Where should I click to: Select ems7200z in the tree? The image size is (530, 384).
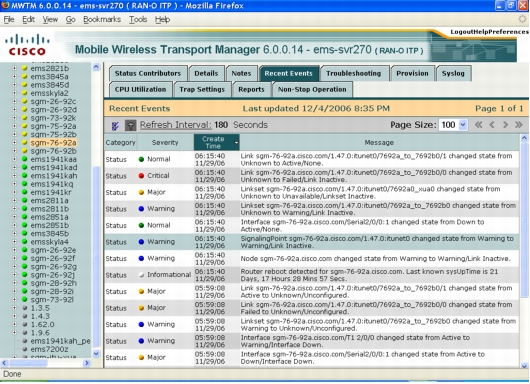tap(49, 349)
